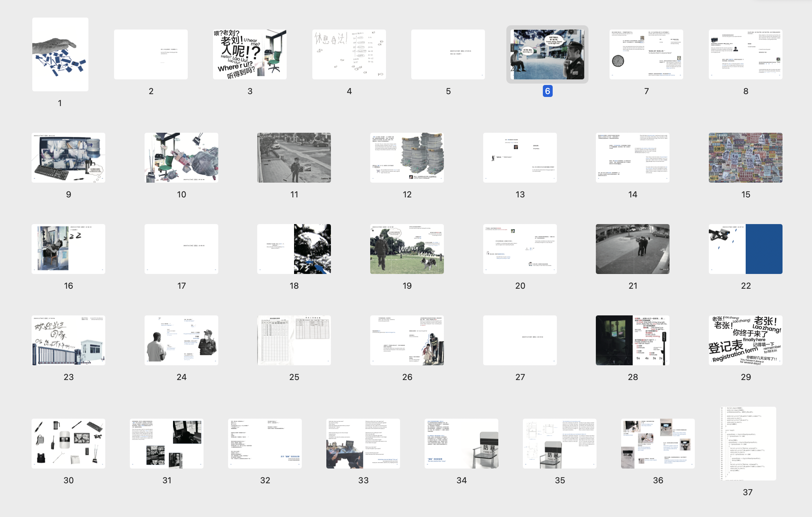Viewport: 812px width, 517px height.
Task: Select page 28 dark room countdown thumbnail
Action: click(632, 340)
